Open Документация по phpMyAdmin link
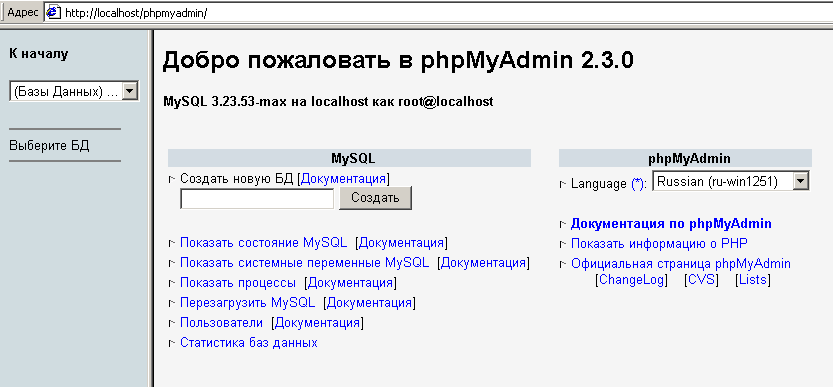Viewport: 833px width, 387px height. 671,224
